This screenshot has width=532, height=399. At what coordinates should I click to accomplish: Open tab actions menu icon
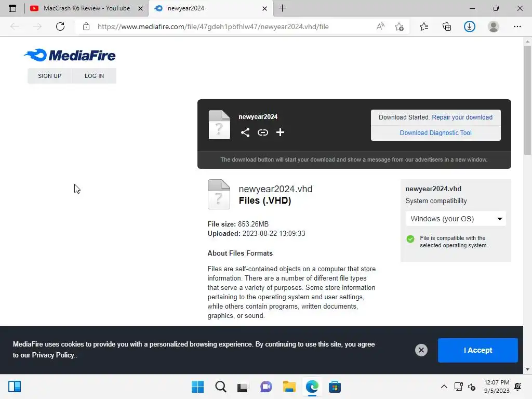(12, 8)
